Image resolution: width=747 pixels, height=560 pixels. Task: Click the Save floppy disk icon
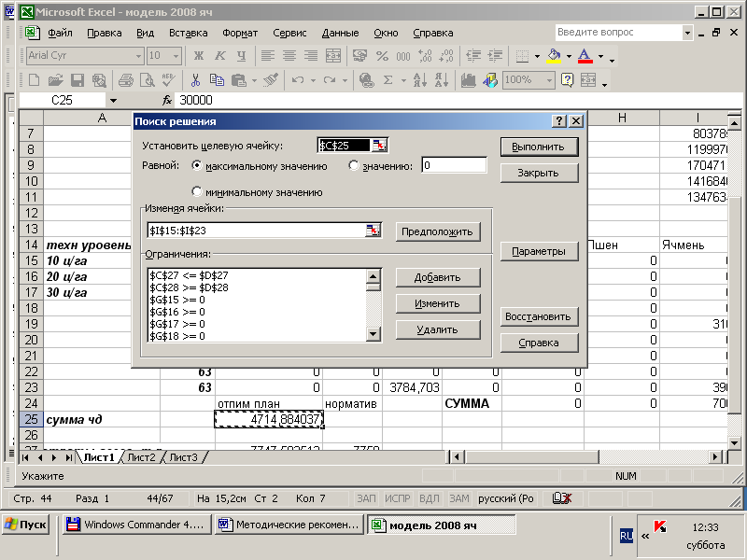[x=78, y=80]
